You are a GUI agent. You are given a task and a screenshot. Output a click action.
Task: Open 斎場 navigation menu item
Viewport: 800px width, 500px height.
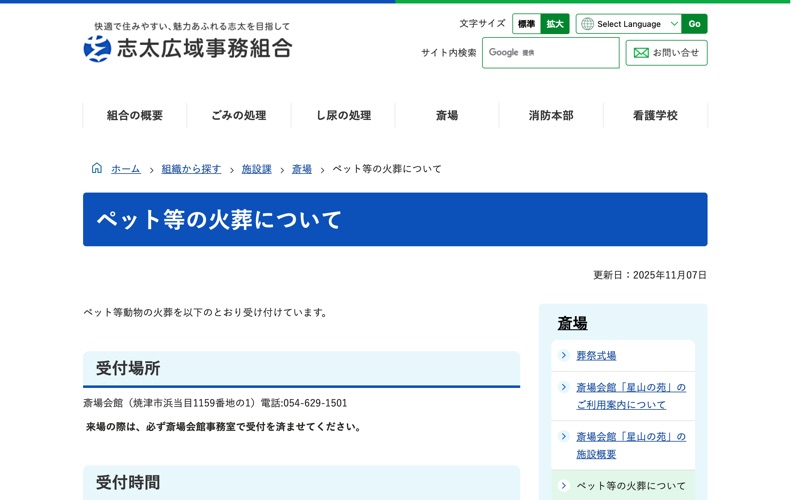tap(447, 115)
